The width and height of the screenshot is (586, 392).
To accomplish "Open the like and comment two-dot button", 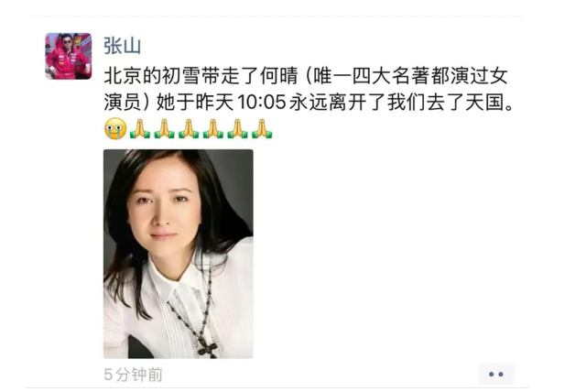I will pos(496,374).
